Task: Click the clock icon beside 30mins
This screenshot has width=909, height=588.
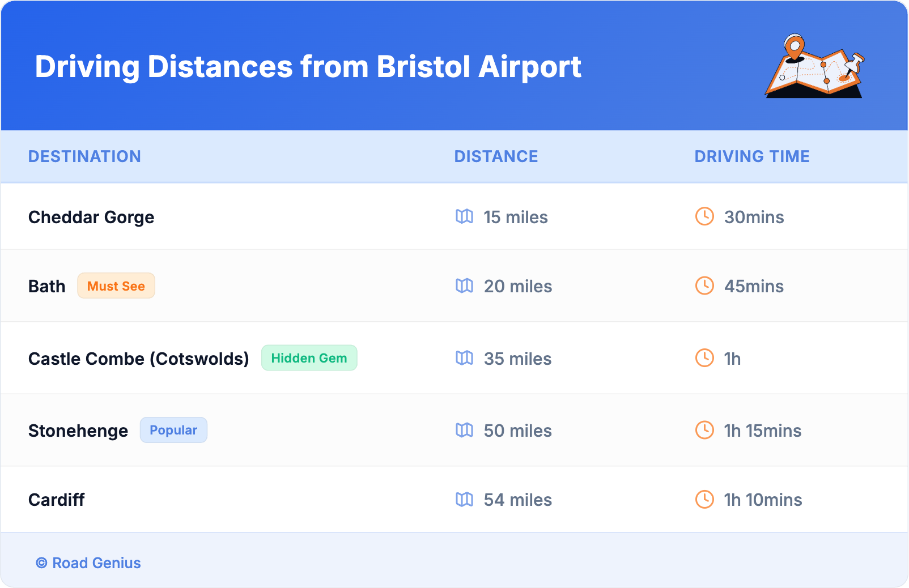Action: (x=704, y=216)
